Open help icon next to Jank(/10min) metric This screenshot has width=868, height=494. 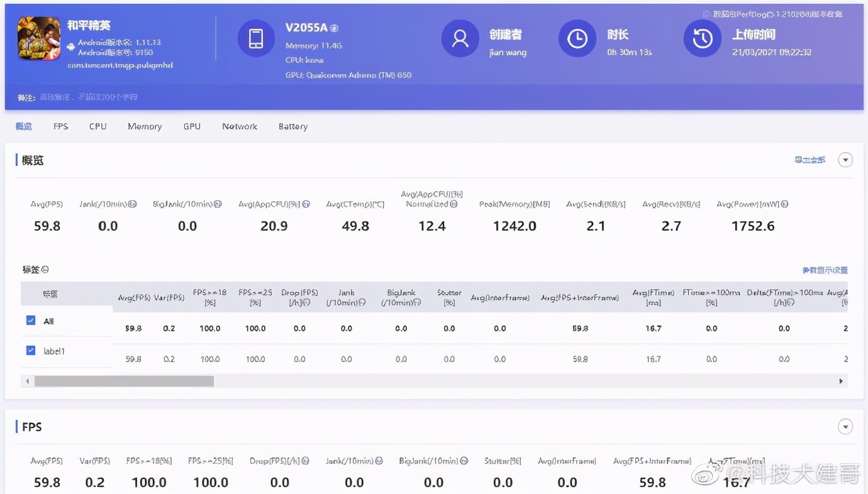tap(131, 204)
